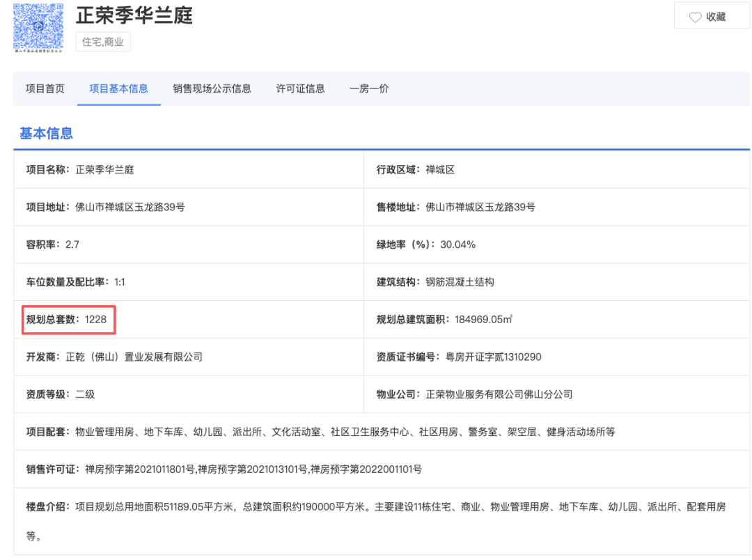
Task: Click the 资质证书编号 value 粤房开证字贰1310290
Action: [493, 357]
